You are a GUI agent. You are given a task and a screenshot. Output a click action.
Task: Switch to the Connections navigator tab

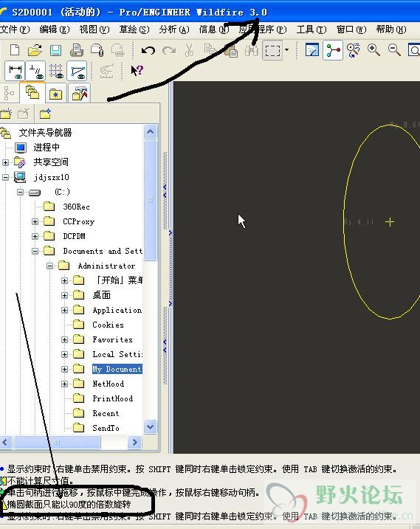[x=80, y=93]
